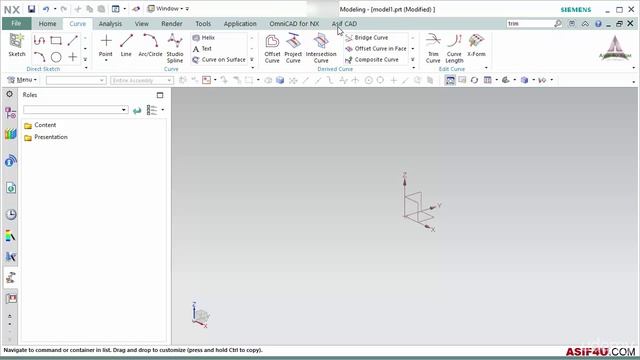Save the part with the Save icon
This screenshot has width=640, height=360.
point(31,9)
